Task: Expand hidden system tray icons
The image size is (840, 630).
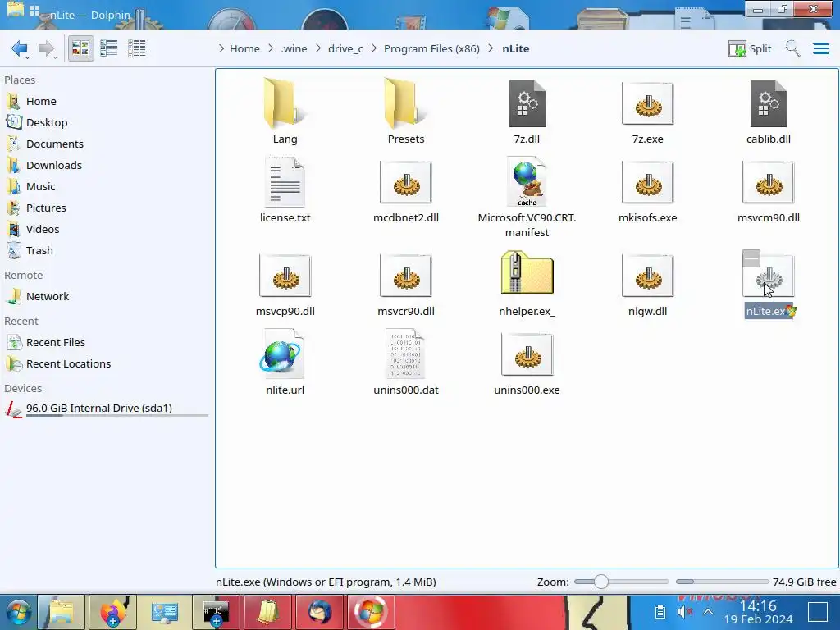Action: 708,612
